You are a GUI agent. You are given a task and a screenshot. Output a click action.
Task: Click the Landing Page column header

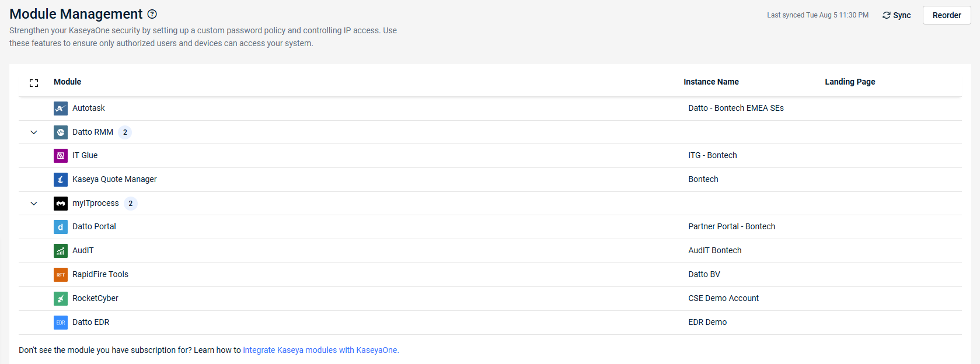click(x=850, y=82)
